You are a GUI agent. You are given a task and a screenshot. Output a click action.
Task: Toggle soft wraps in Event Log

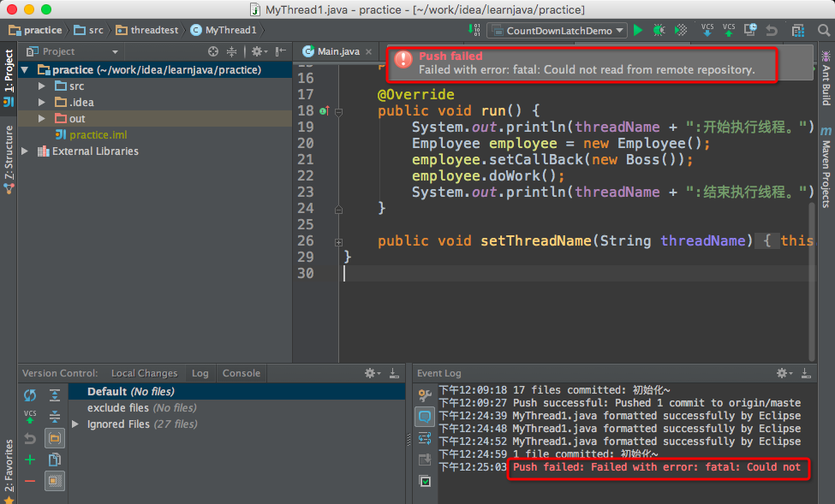click(x=425, y=438)
